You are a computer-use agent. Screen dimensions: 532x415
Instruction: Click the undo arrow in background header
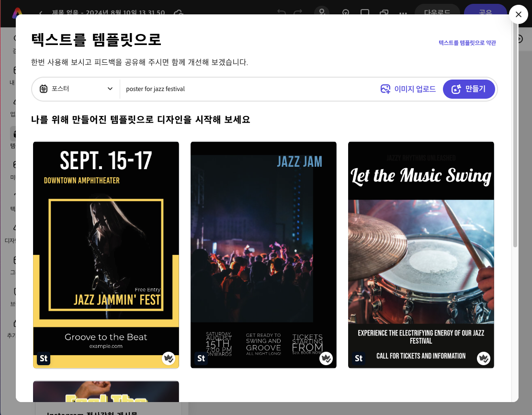pos(281,12)
